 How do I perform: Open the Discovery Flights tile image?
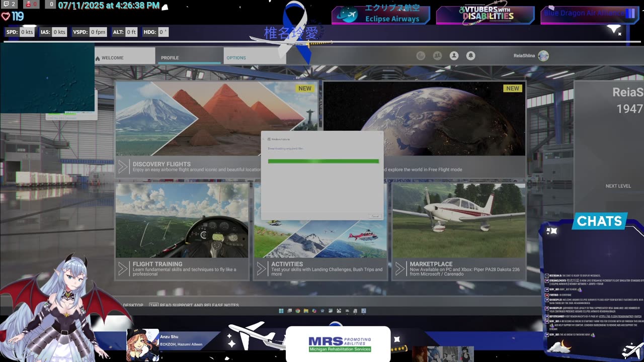pos(217,119)
